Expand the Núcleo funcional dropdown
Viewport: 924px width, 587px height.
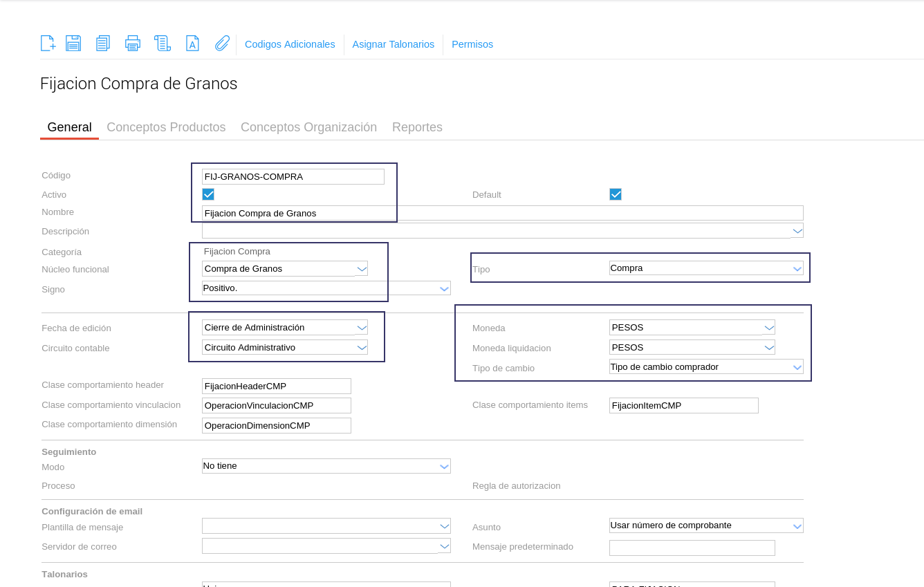(x=361, y=269)
